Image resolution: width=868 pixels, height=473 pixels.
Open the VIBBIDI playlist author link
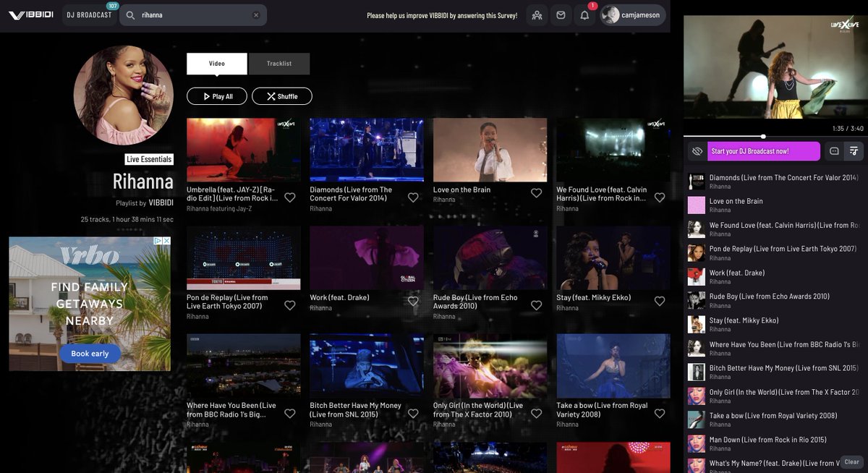(x=161, y=203)
